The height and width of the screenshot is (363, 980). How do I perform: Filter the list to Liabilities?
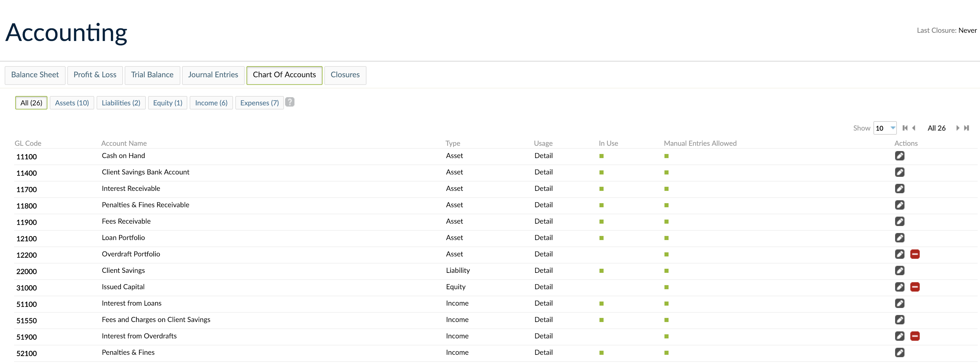121,102
